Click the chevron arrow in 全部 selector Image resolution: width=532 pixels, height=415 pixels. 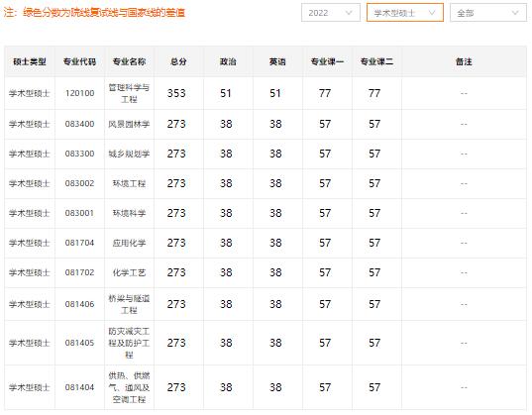pyautogui.click(x=515, y=13)
